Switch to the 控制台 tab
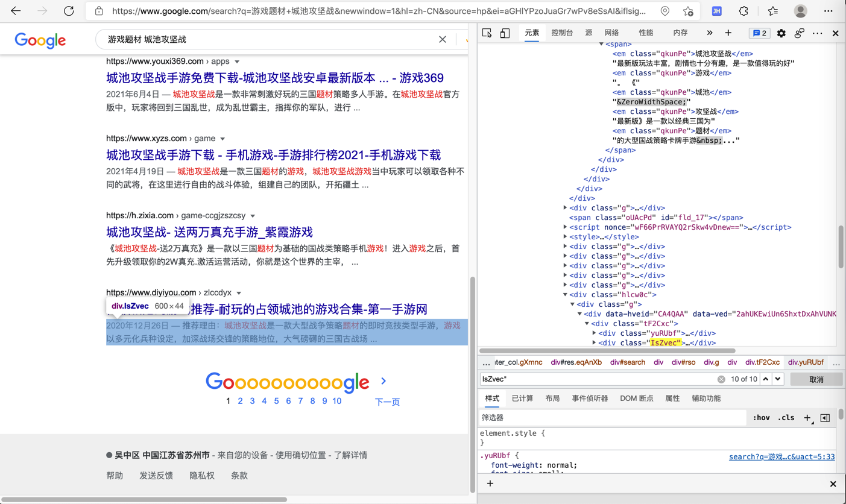 coord(562,33)
